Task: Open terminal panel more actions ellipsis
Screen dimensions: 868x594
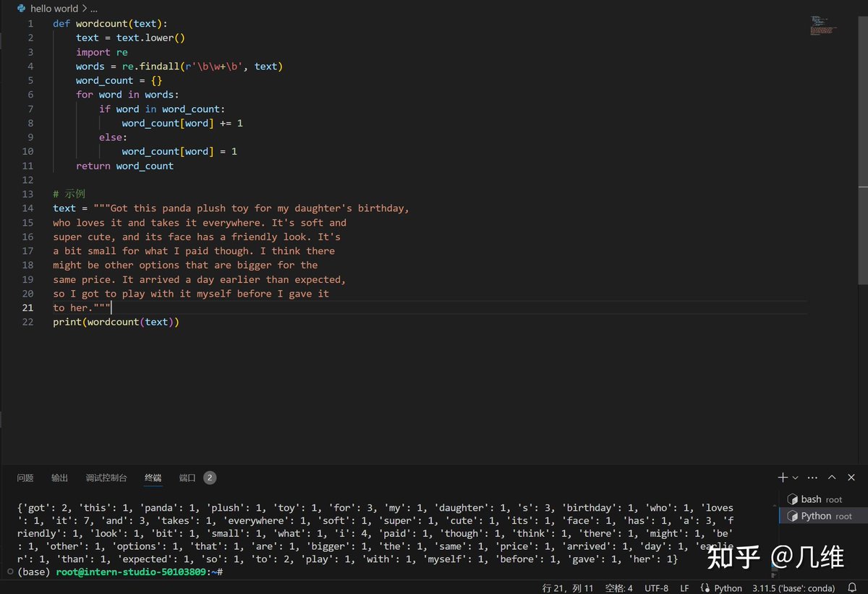Action: click(x=812, y=478)
